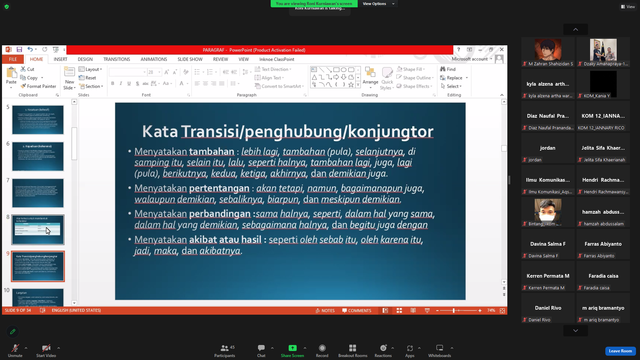Select slide 8 thumbnail

point(38,230)
